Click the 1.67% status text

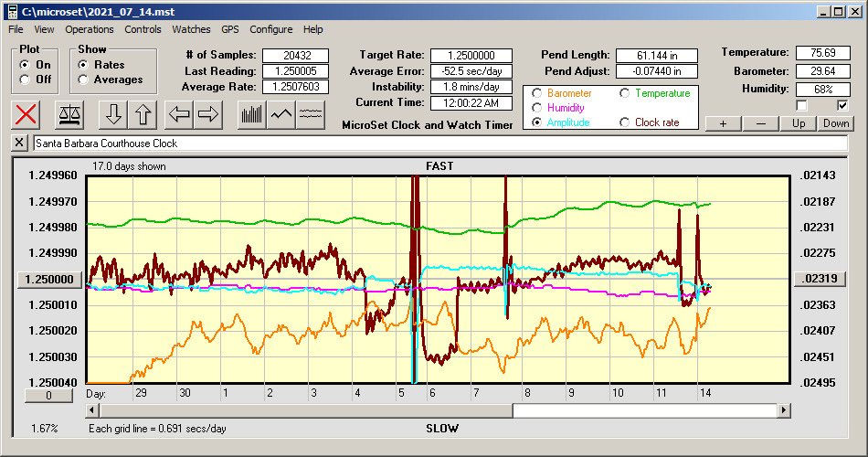point(44,428)
